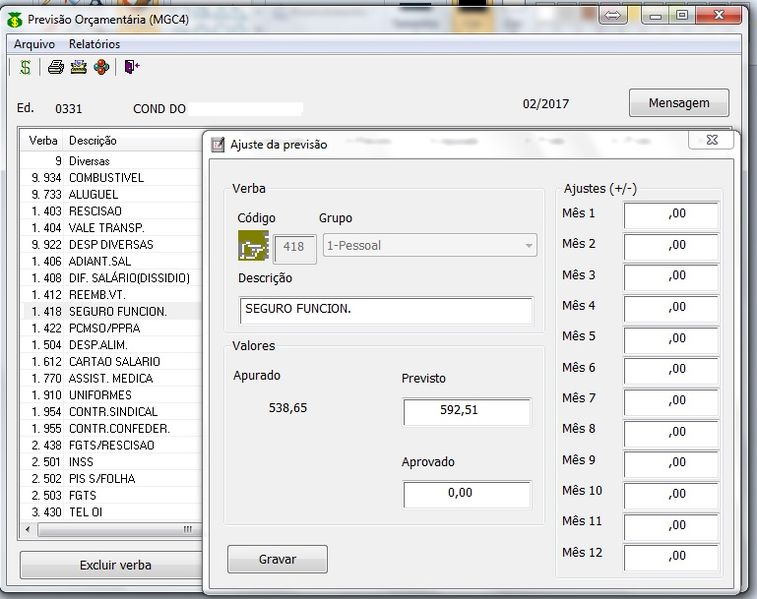The image size is (757, 599).
Task: Click the Descrição text field
Action: [x=386, y=310]
